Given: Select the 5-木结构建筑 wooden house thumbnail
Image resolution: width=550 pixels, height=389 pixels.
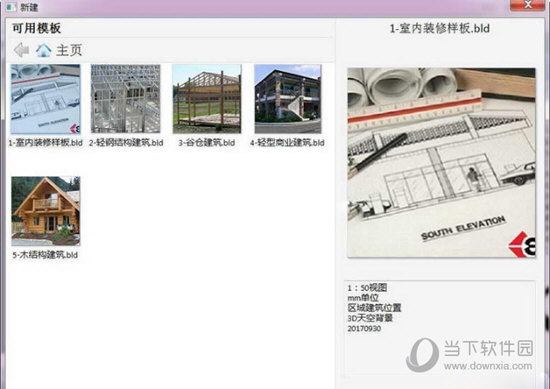Looking at the screenshot, I should tap(46, 211).
